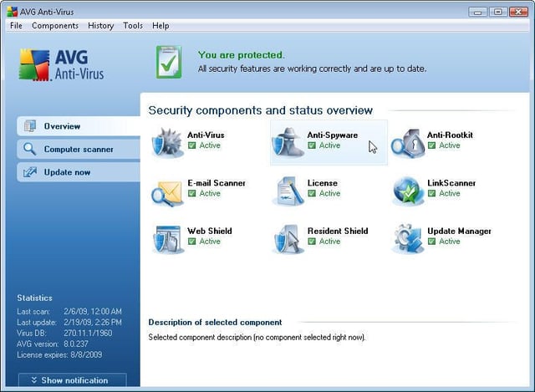The width and height of the screenshot is (535, 392).
Task: Click the Overview sidebar icon
Action: coord(30,126)
